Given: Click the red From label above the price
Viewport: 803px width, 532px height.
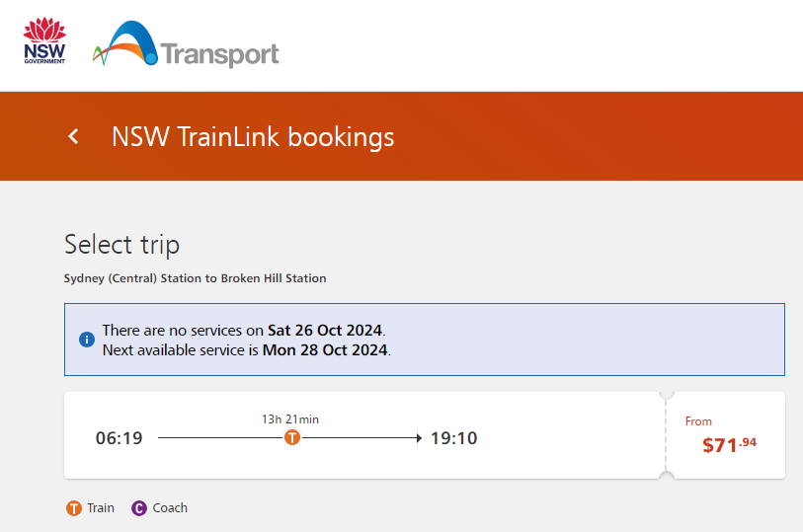Looking at the screenshot, I should [x=698, y=421].
